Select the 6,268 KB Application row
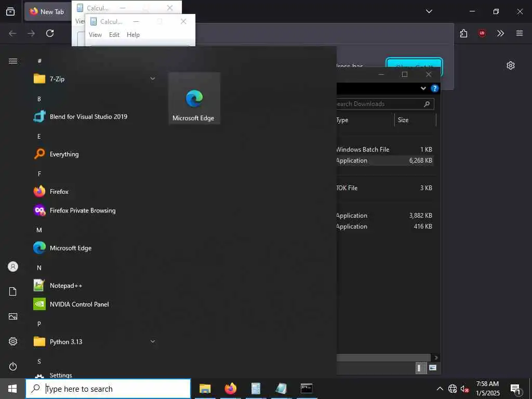 385,161
